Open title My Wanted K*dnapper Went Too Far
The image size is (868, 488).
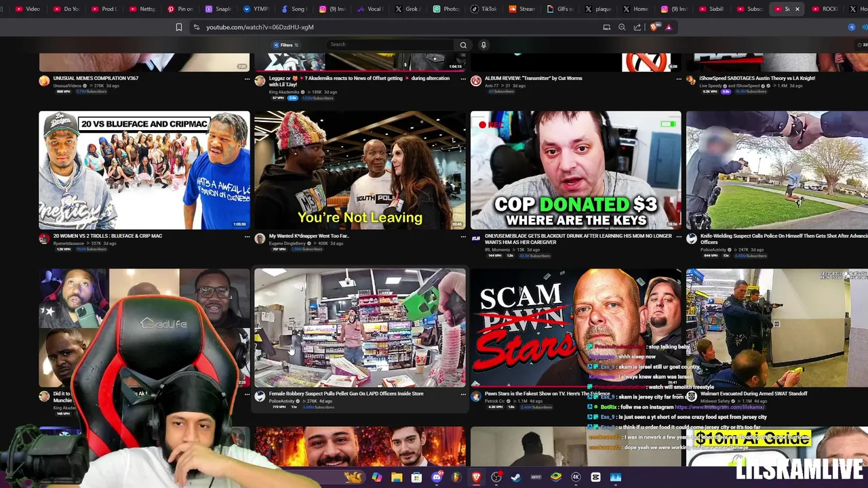309,236
